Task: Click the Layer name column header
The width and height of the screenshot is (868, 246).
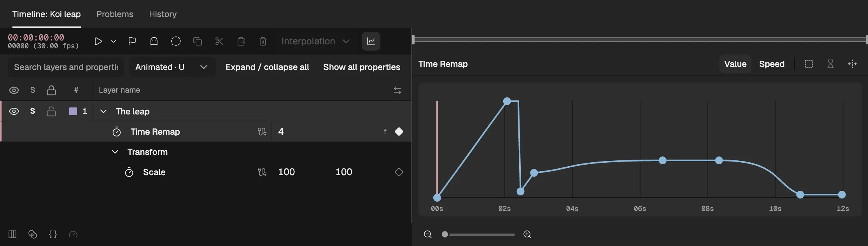Action: (119, 90)
